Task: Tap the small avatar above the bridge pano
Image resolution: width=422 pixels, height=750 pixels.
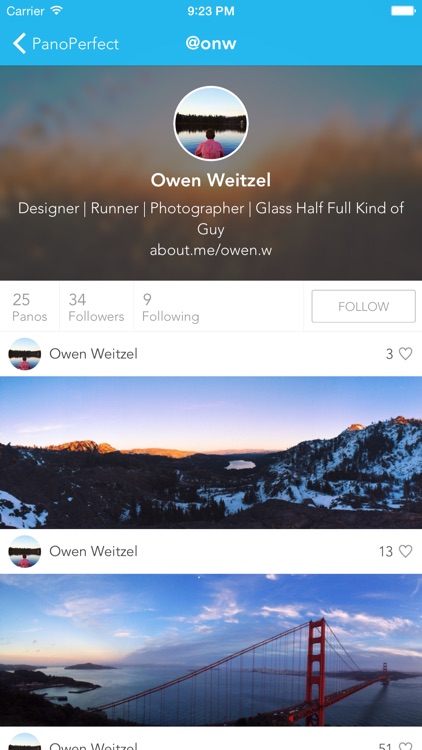Action: tap(24, 551)
